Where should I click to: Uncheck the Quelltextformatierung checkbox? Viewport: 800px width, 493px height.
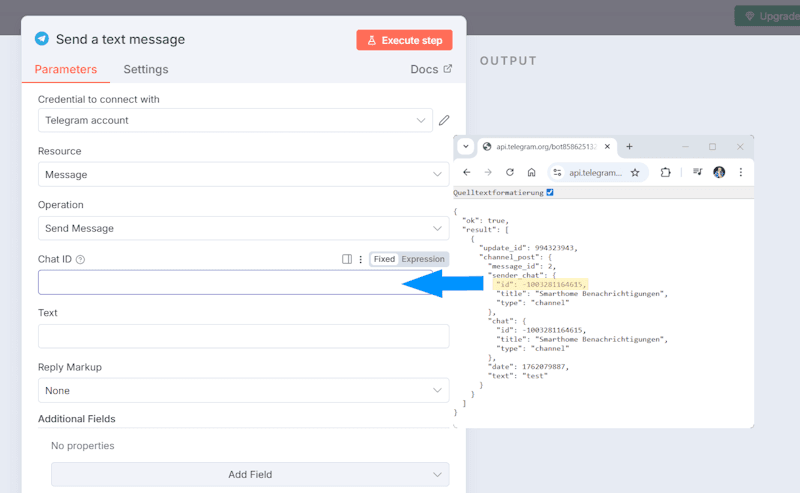click(550, 193)
